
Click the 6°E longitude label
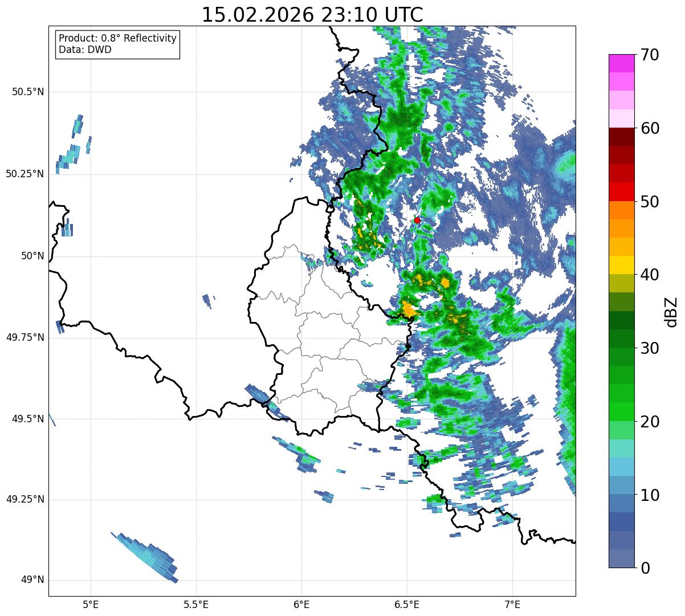(301, 604)
